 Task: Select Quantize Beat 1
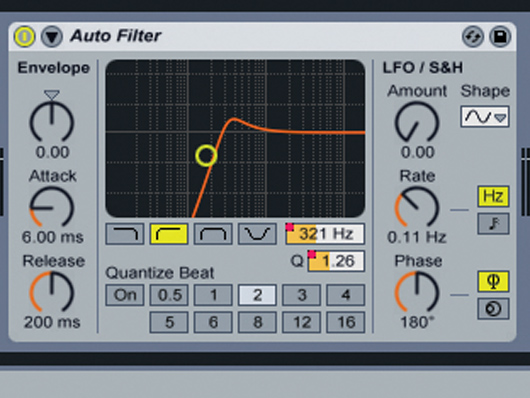(x=213, y=295)
